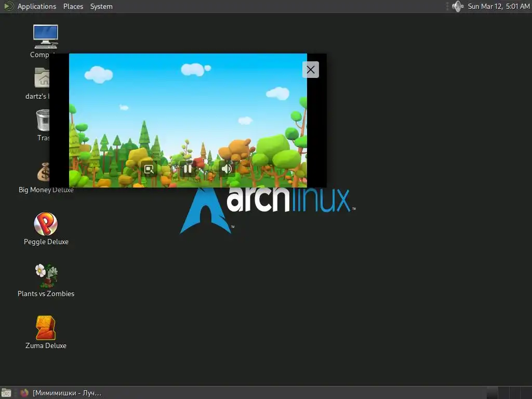Open the System menu

[101, 6]
